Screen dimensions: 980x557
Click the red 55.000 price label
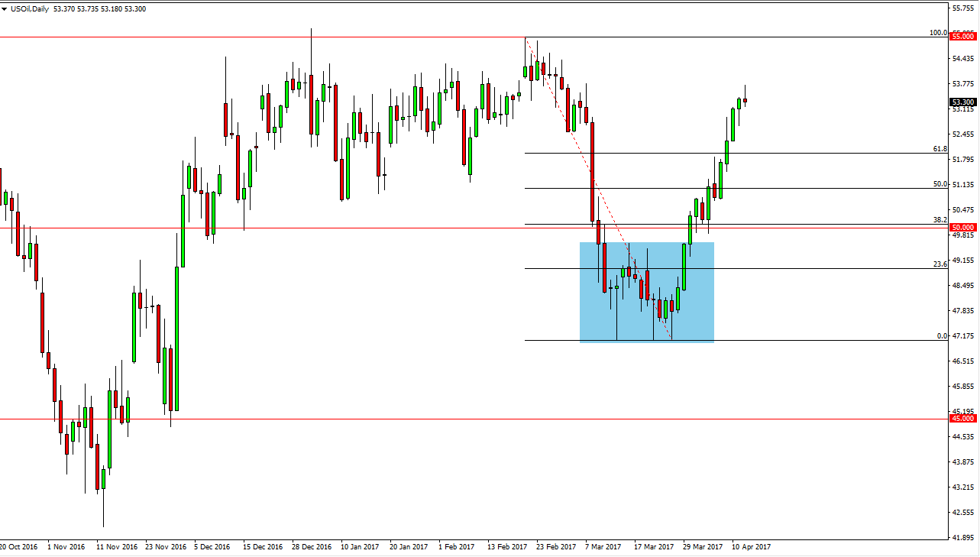point(962,37)
